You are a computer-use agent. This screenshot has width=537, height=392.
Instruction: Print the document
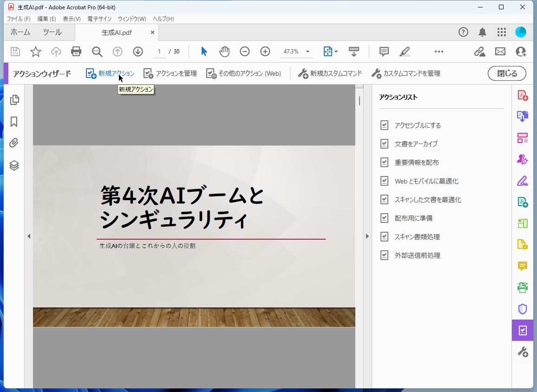point(76,52)
